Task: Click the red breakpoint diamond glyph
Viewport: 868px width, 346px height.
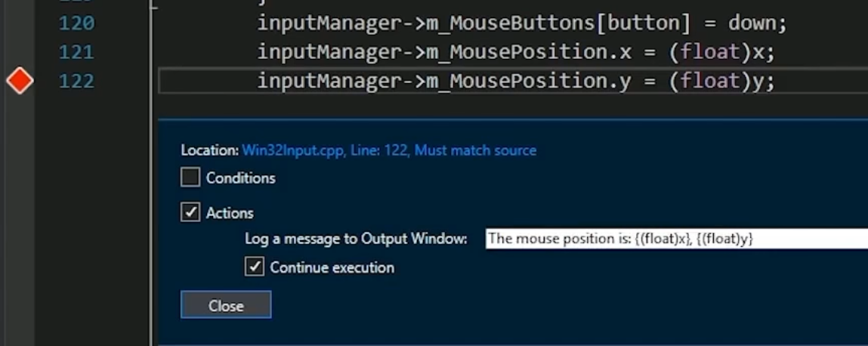Action: click(x=20, y=81)
